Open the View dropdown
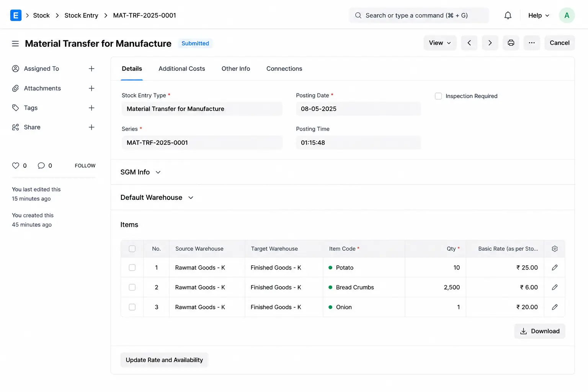The image size is (588, 392). [x=440, y=43]
